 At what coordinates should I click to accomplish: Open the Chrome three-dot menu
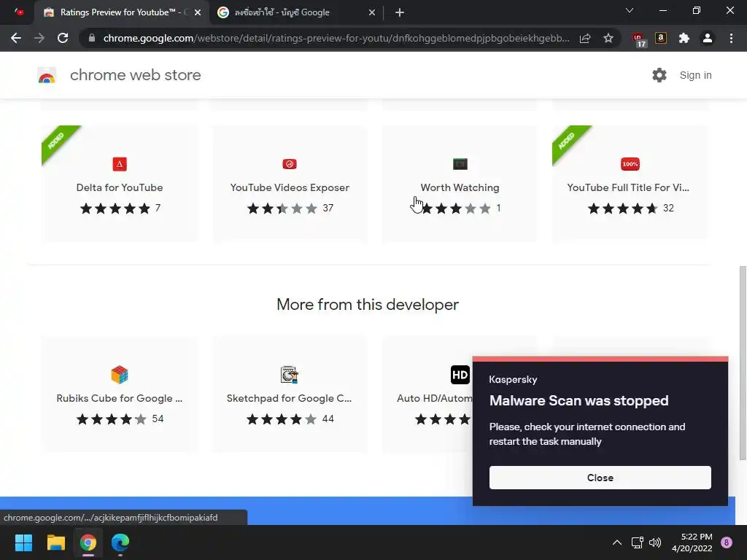click(731, 38)
